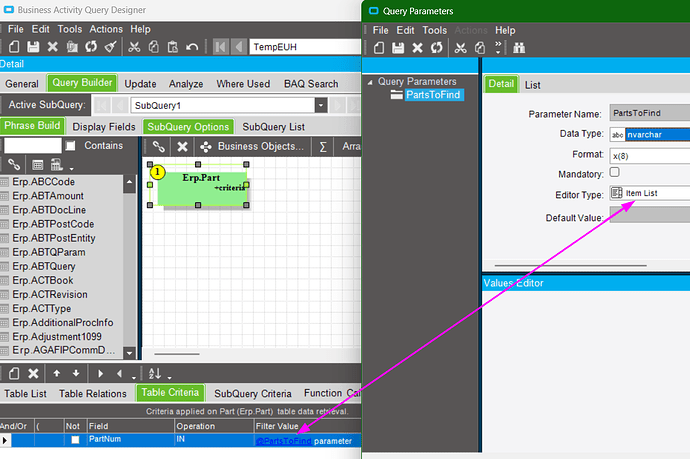Go to first record beside TempEUH field
Viewport: 690px width, 459px height.
point(220,47)
